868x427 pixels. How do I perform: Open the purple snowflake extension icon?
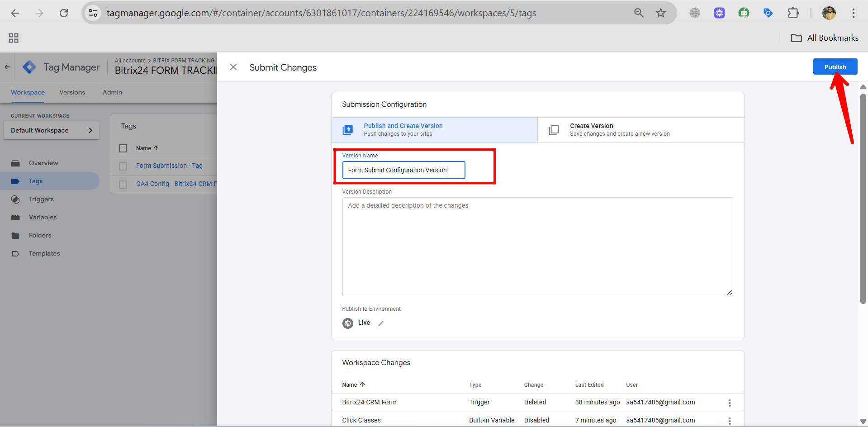tap(719, 13)
